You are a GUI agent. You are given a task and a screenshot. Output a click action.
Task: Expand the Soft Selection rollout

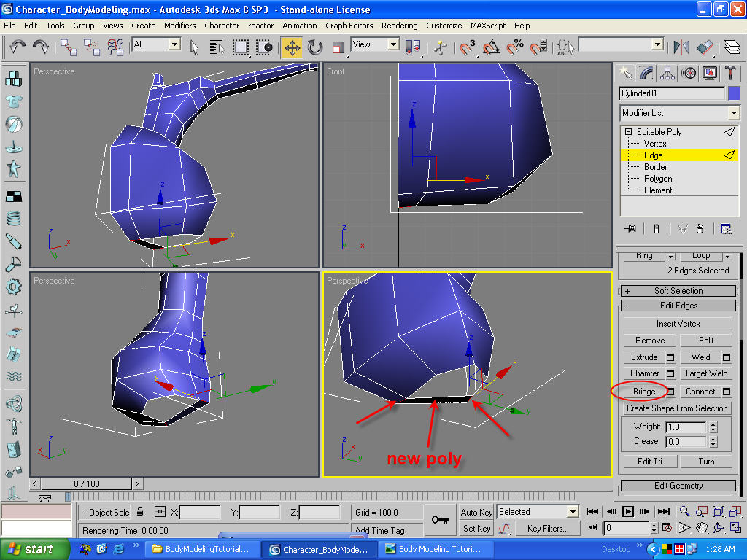(678, 291)
